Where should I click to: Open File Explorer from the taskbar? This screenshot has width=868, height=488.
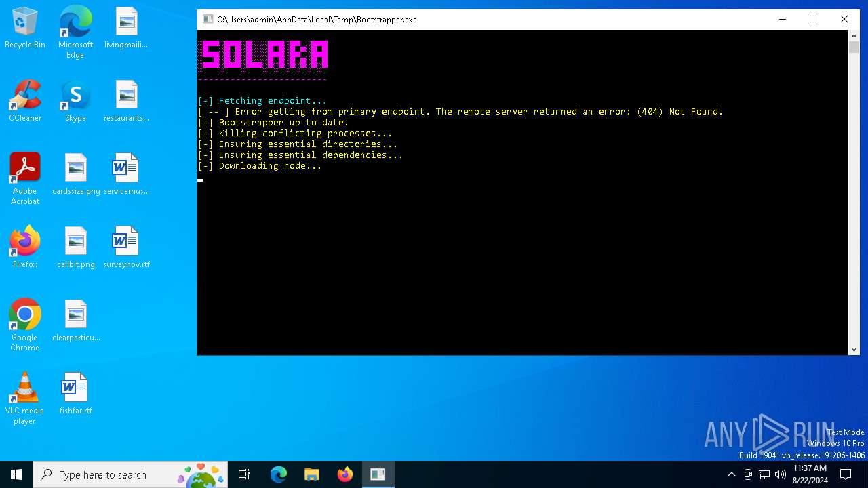point(311,474)
